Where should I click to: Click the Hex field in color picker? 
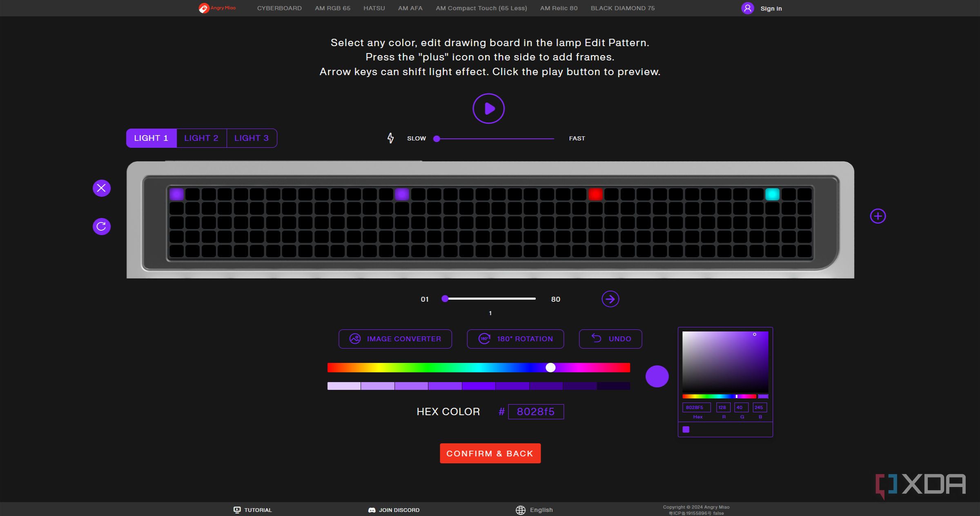point(696,407)
